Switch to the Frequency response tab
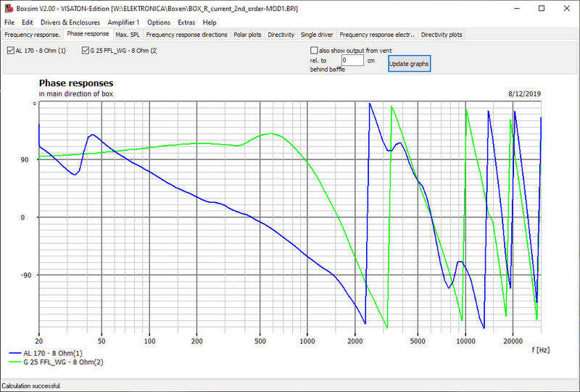This screenshot has width=580, height=392. 32,34
